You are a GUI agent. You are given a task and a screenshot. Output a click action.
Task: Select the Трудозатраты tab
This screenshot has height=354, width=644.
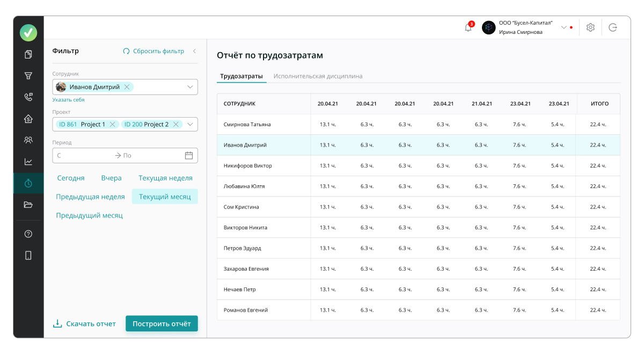pyautogui.click(x=241, y=76)
